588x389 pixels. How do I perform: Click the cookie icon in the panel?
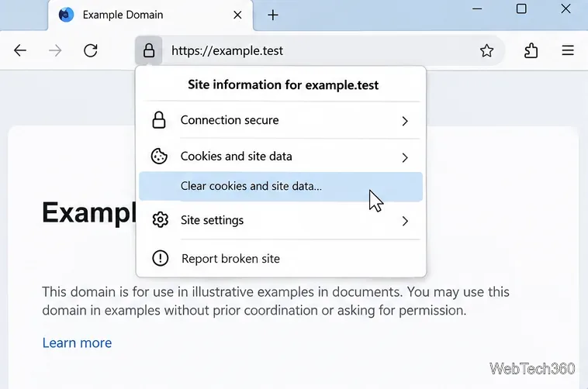[159, 157]
